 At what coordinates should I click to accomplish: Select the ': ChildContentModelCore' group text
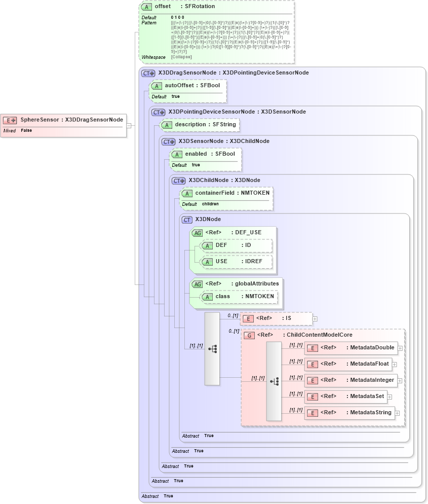tap(318, 335)
